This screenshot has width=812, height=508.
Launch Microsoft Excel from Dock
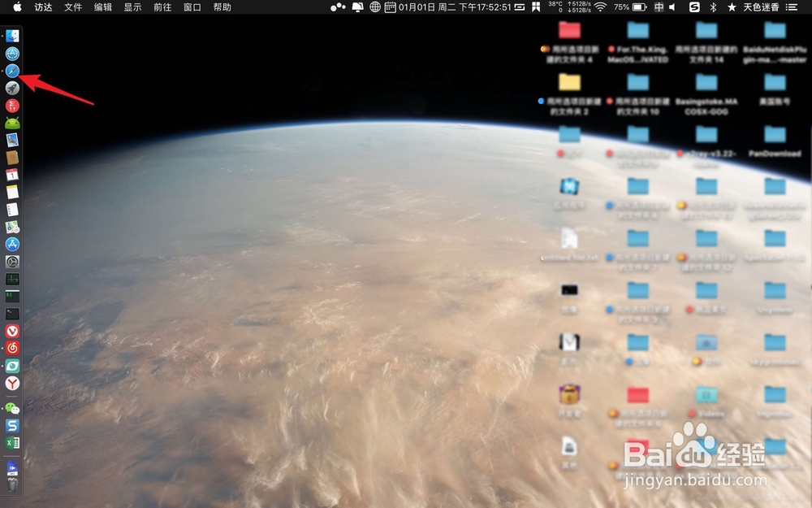tap(12, 443)
